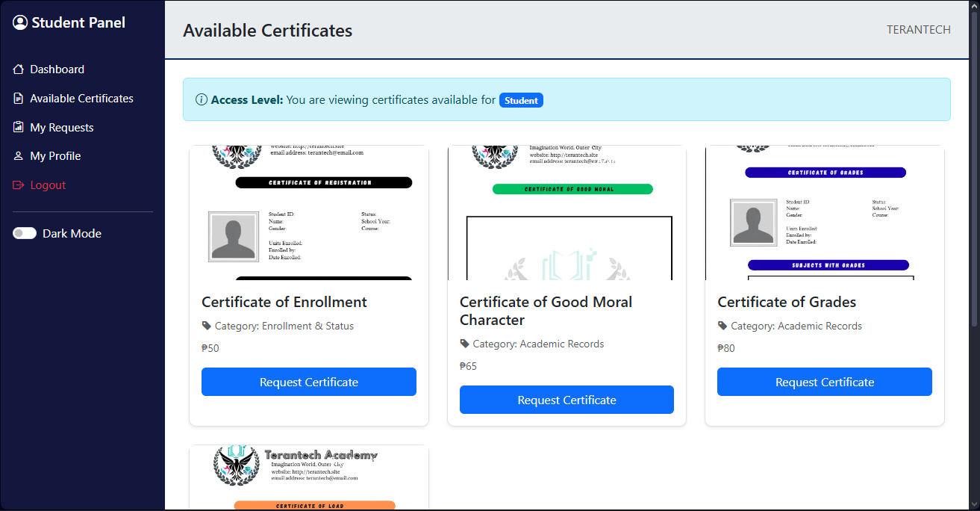980x511 pixels.
Task: Open the Dashboard menu item
Action: click(57, 69)
